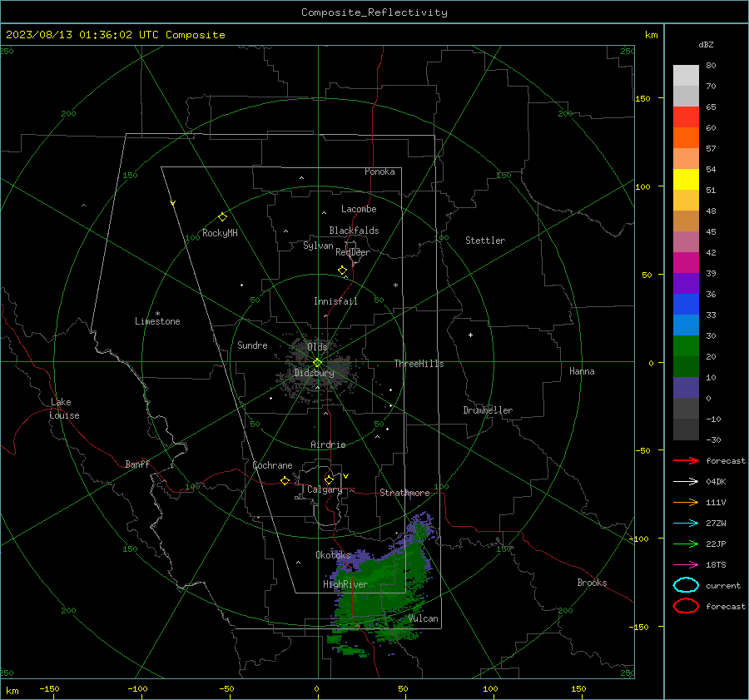The width and height of the screenshot is (749, 700).
Task: Click the Lake Louise map label
Action: 64,409
